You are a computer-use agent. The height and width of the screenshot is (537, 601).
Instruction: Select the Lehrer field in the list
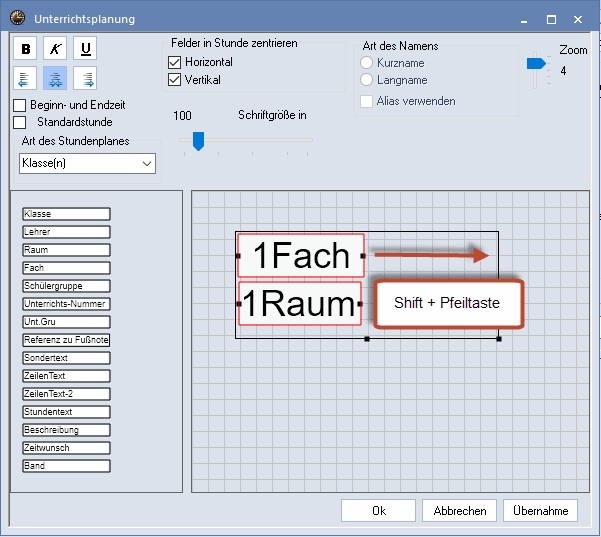pos(66,232)
